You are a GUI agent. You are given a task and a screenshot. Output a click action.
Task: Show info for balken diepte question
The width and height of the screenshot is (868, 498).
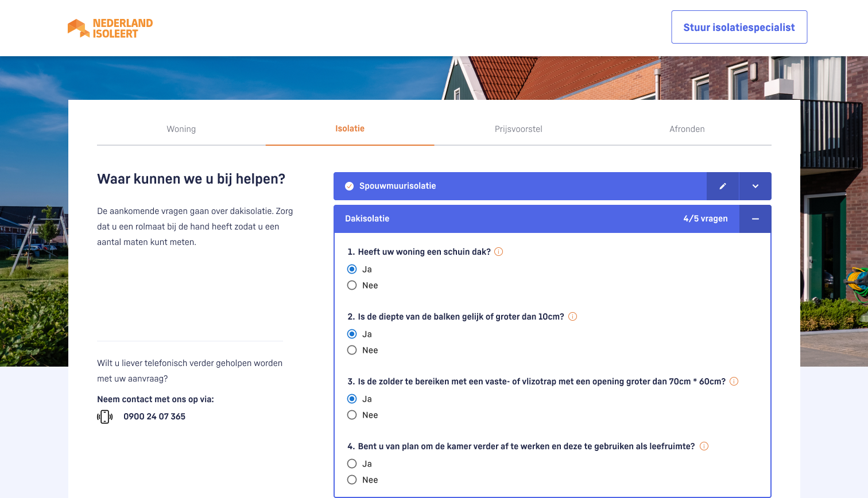(x=572, y=317)
